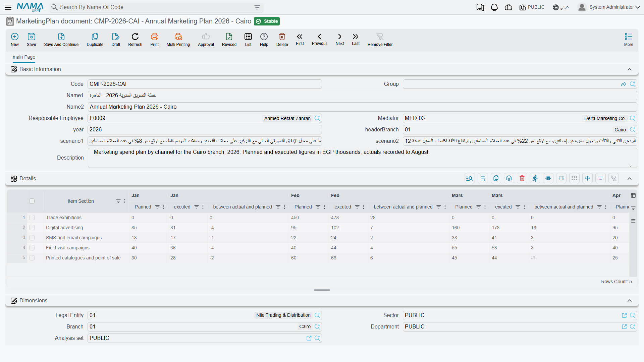Click the running man icon in Details
The width and height of the screenshot is (644, 362).
[535, 178]
